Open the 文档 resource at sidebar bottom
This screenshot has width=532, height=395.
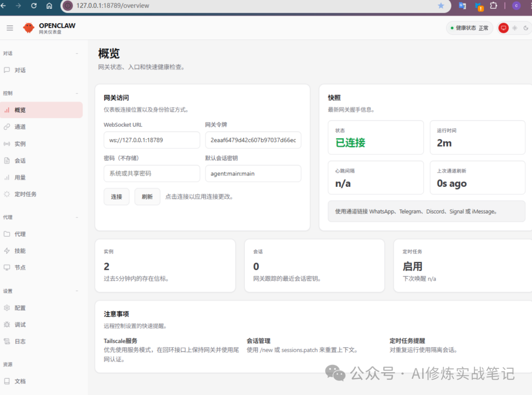click(20, 381)
